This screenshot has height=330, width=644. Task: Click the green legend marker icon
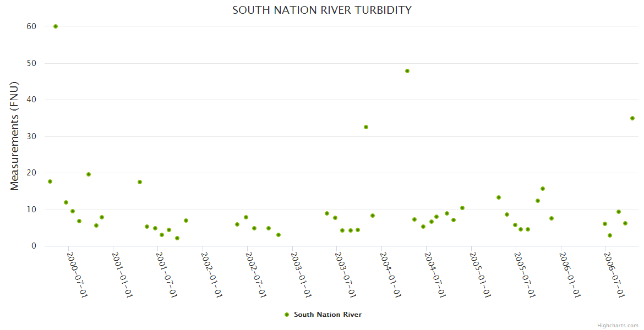point(286,315)
